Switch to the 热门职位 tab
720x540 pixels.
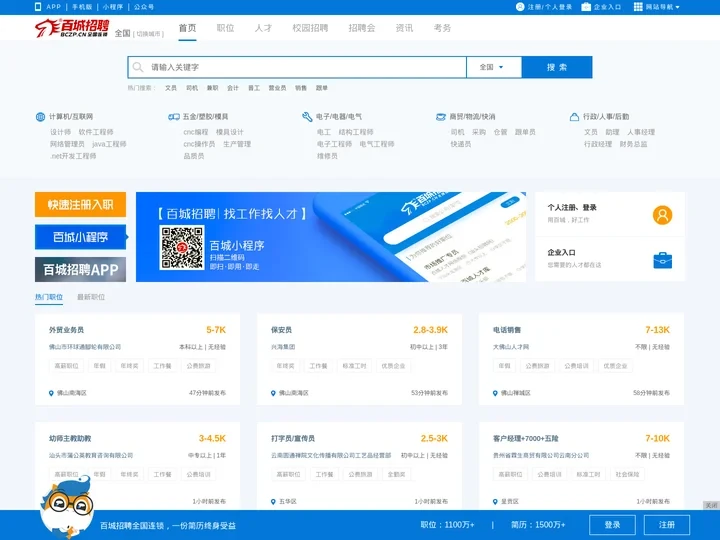pyautogui.click(x=49, y=297)
